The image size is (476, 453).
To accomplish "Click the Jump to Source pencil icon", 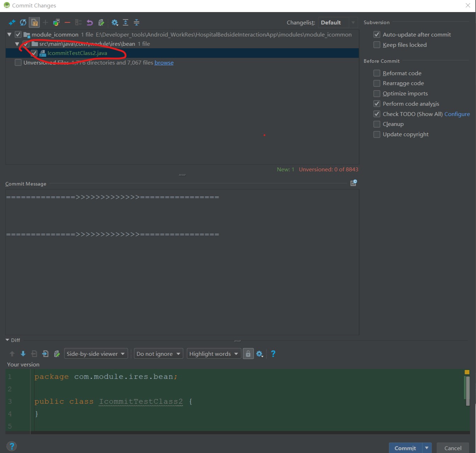I will pos(101,22).
